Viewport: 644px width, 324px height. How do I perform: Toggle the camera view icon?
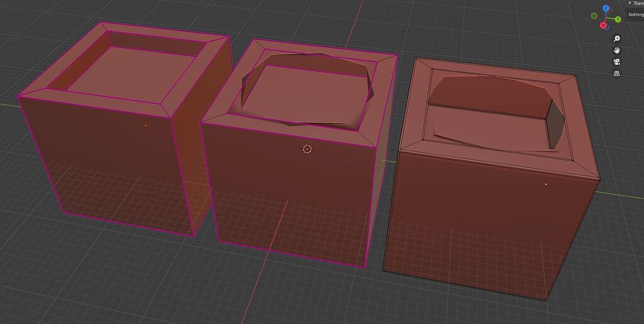(x=616, y=62)
